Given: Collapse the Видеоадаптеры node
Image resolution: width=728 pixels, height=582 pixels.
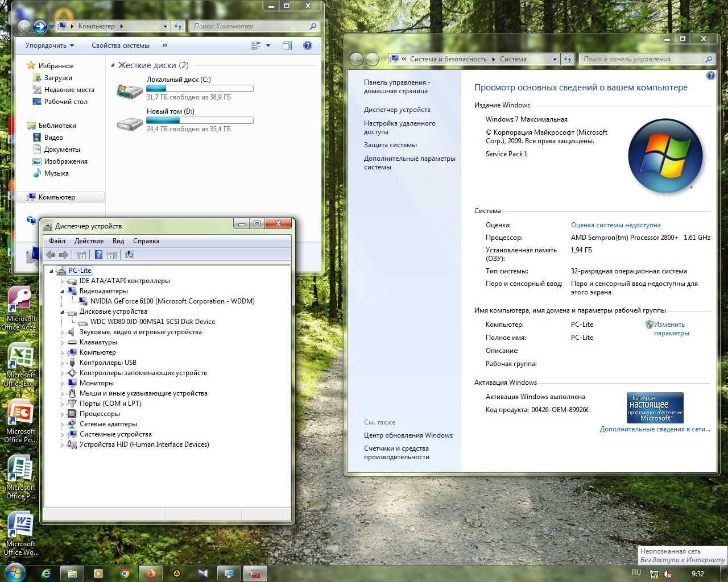Looking at the screenshot, I should [63, 291].
